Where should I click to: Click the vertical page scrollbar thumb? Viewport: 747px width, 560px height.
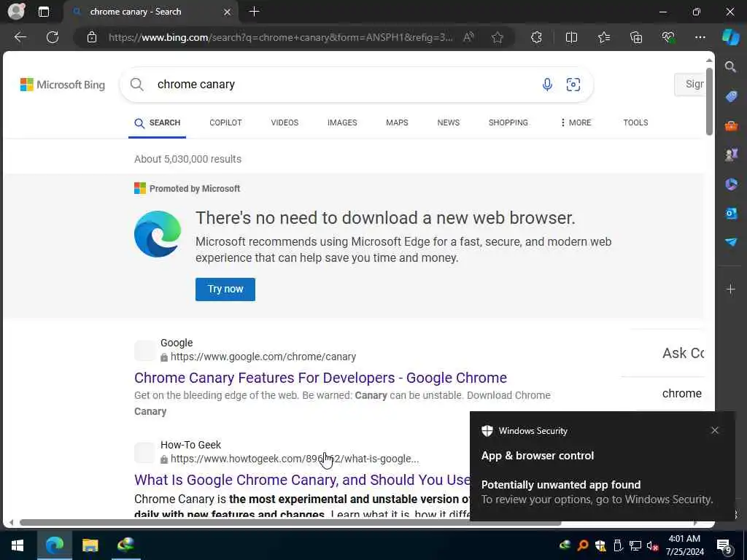(x=709, y=101)
